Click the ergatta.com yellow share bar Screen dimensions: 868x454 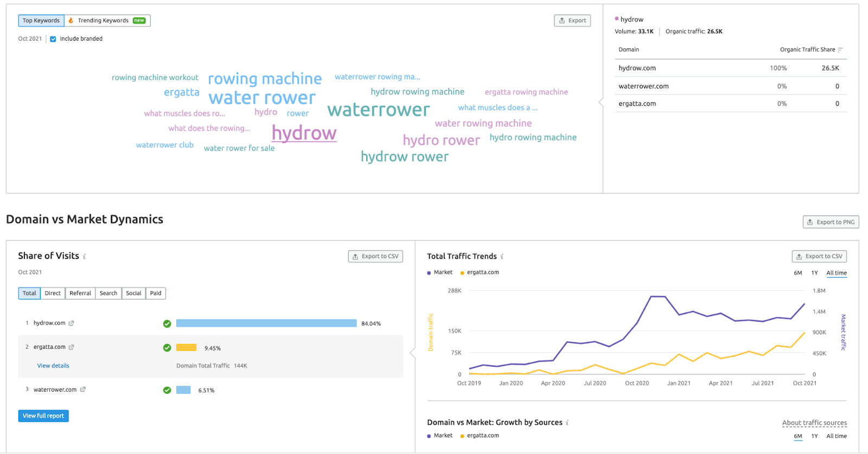[186, 348]
